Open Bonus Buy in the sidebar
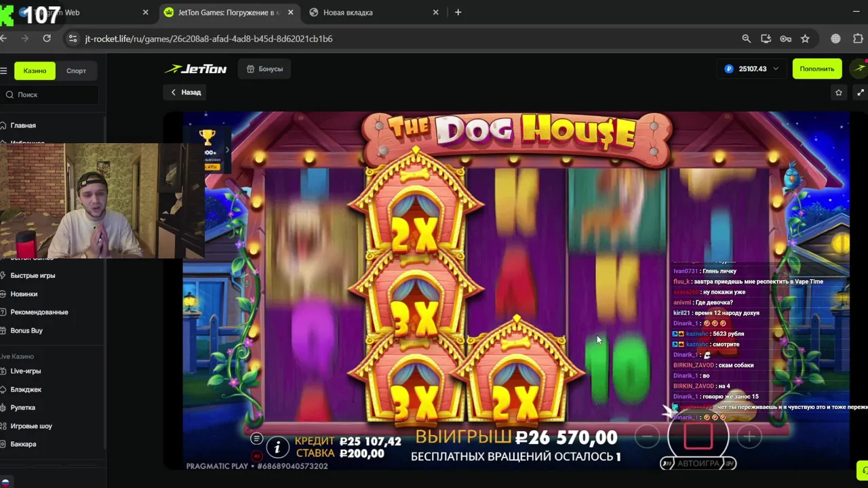Viewport: 868px width, 488px height. pos(26,330)
